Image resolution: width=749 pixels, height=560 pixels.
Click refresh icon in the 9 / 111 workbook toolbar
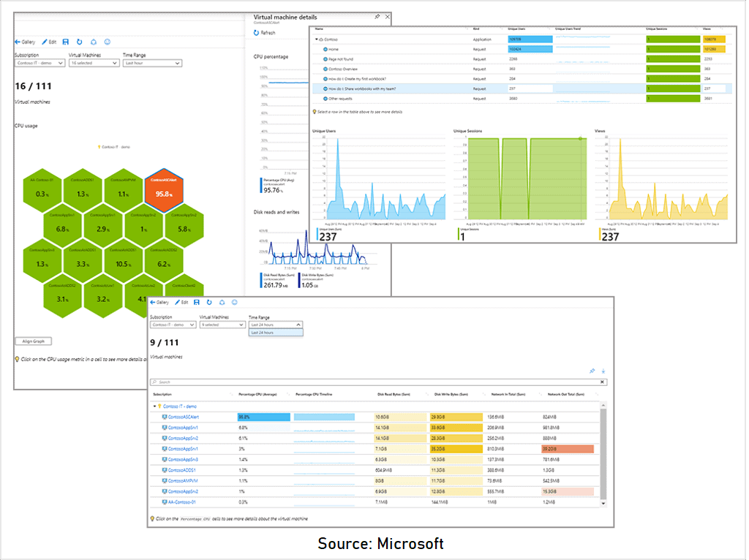(x=209, y=302)
